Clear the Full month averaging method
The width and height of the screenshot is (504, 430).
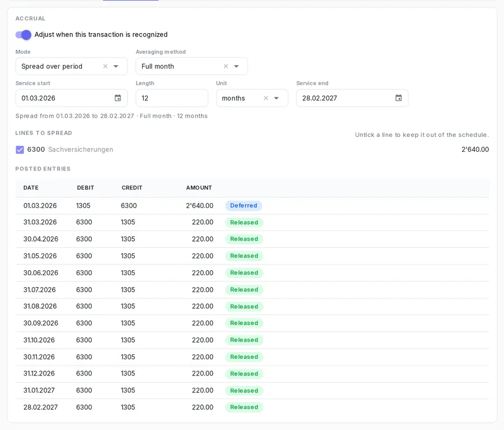226,66
